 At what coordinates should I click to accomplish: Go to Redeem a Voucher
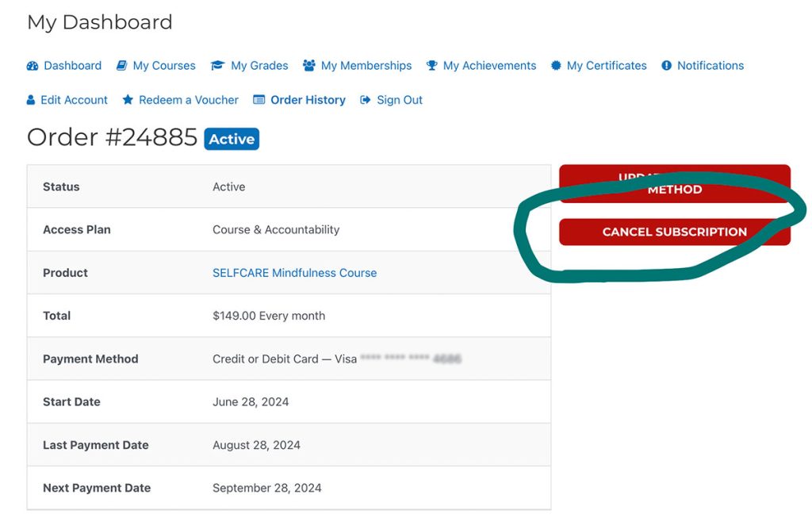[x=188, y=100]
